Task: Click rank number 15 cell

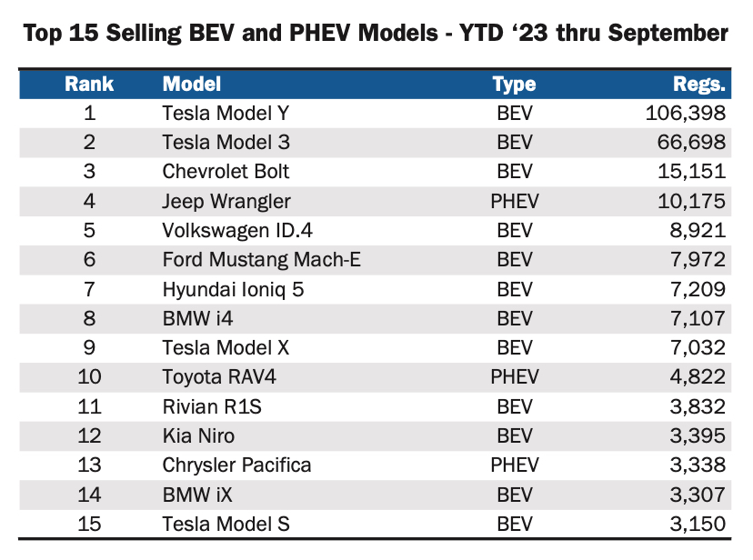Action: [x=89, y=524]
